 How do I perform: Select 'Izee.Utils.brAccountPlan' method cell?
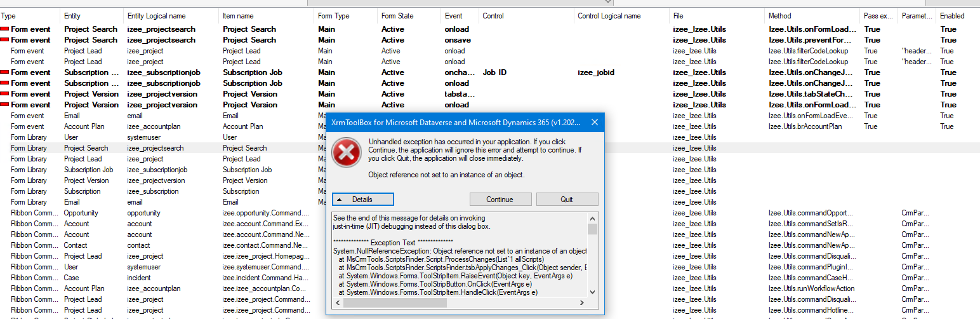[805, 126]
